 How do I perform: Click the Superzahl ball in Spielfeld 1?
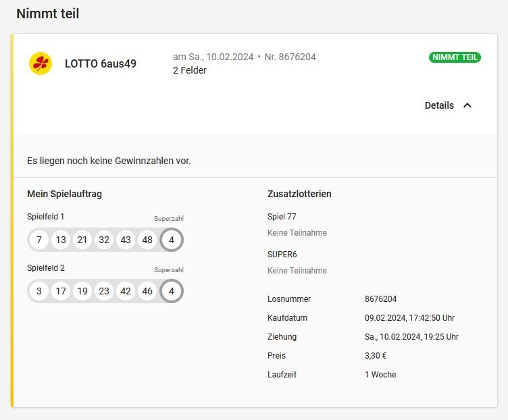172,240
